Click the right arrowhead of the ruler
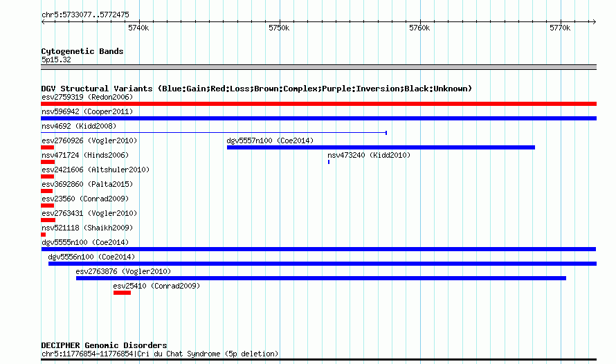 [595, 21]
